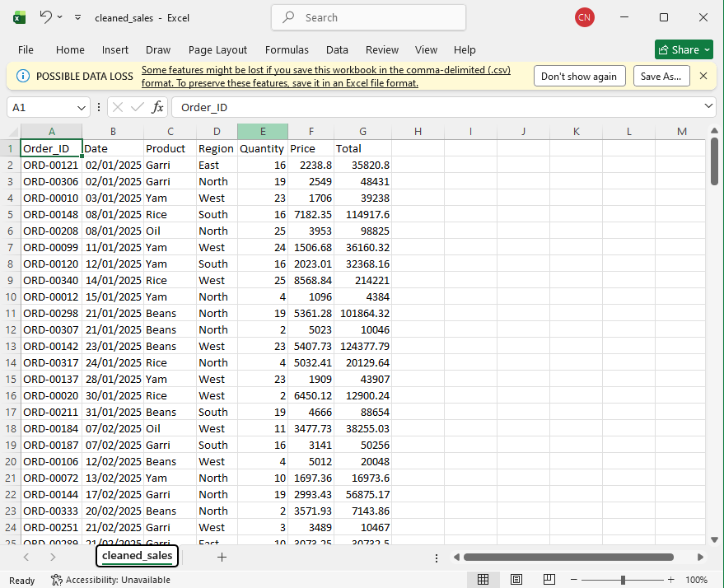The width and height of the screenshot is (724, 588).
Task: Click horizontal scrollbar left arrow
Action: (456, 557)
